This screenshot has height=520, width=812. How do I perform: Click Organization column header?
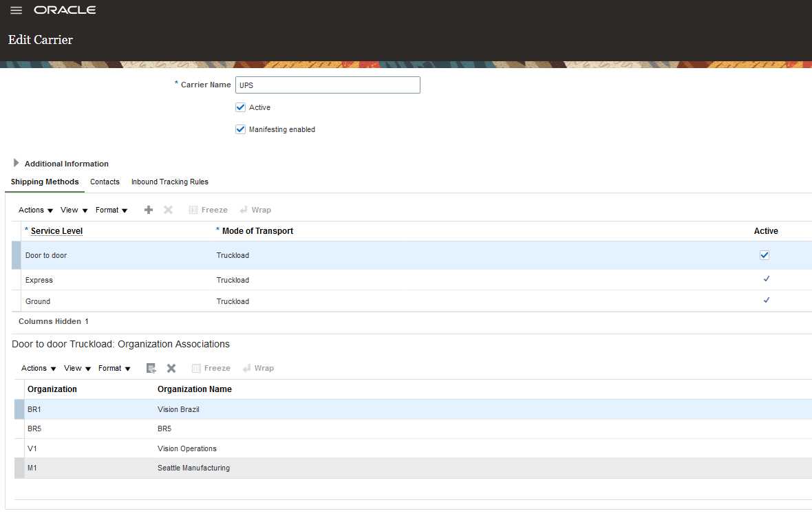pos(52,389)
